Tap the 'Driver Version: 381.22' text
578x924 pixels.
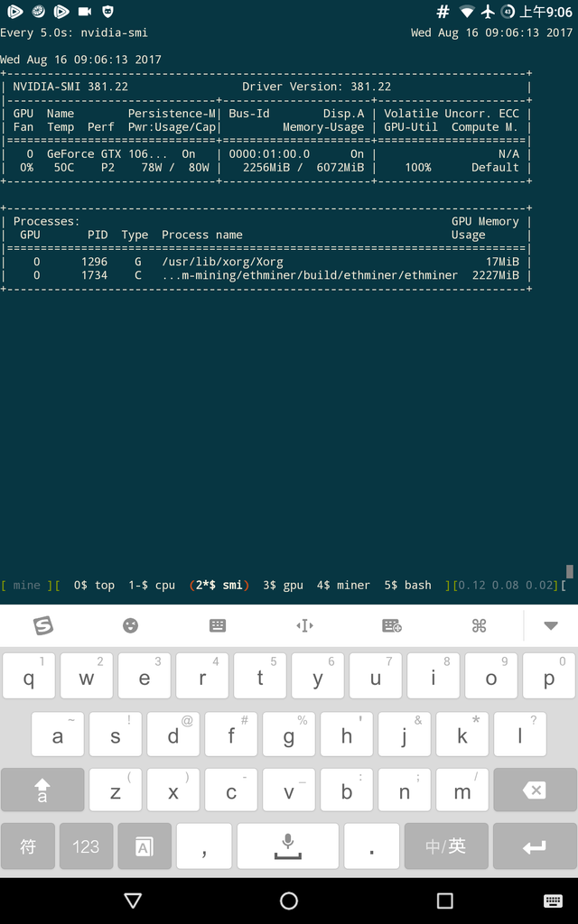[317, 87]
